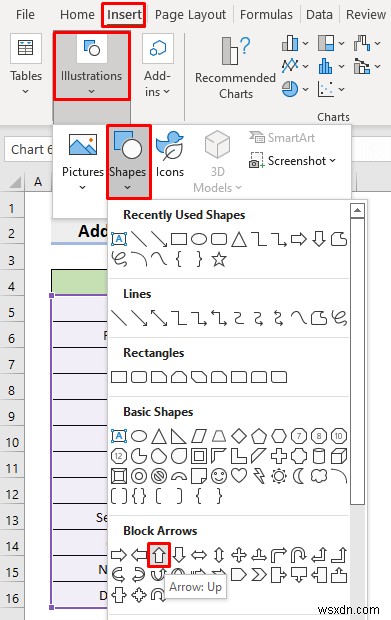The height and width of the screenshot is (620, 391).
Task: Select Arrow: Up in Block Arrows
Action: click(x=159, y=555)
